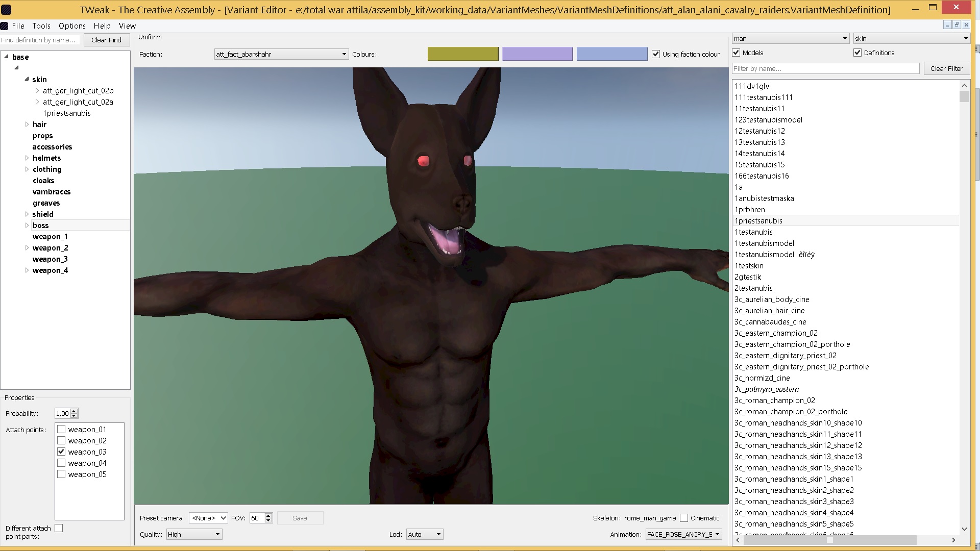Increase the FOV spinner value

click(268, 515)
